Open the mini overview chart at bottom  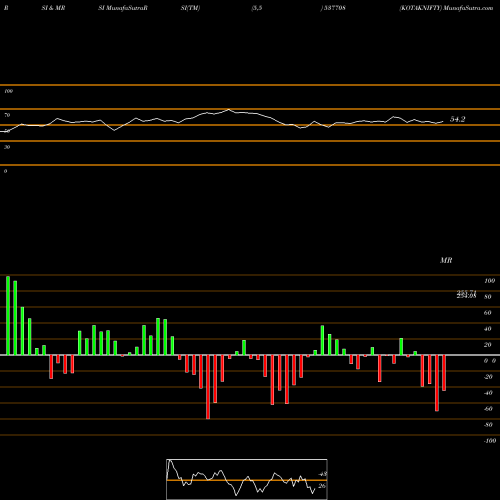247,479
